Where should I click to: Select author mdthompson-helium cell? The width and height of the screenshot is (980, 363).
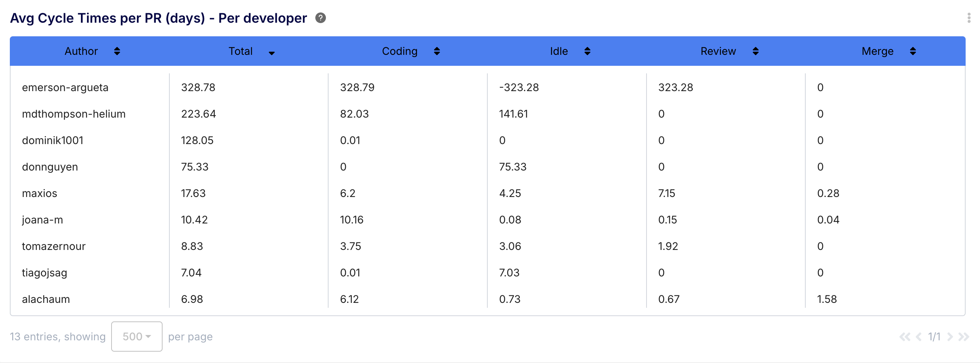point(73,114)
